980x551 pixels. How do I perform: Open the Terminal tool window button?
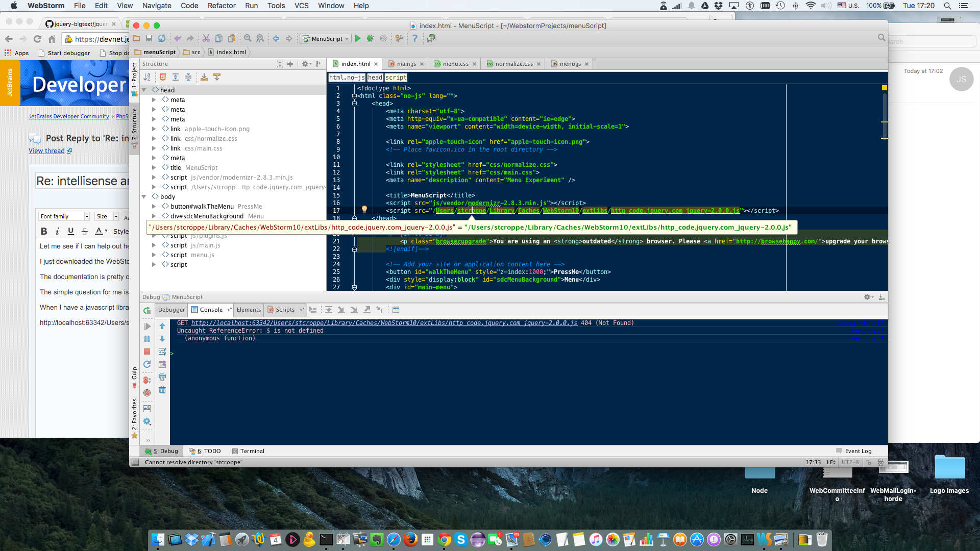pos(248,451)
